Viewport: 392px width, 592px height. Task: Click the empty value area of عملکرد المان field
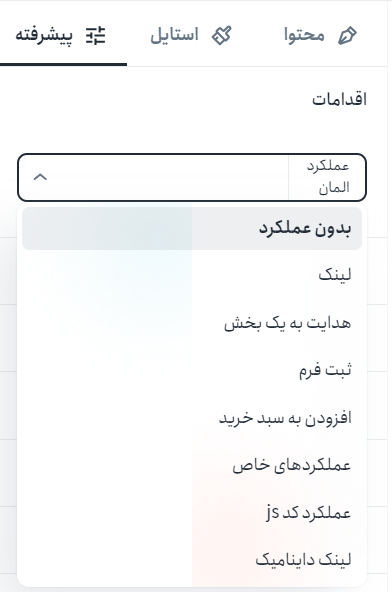click(153, 177)
